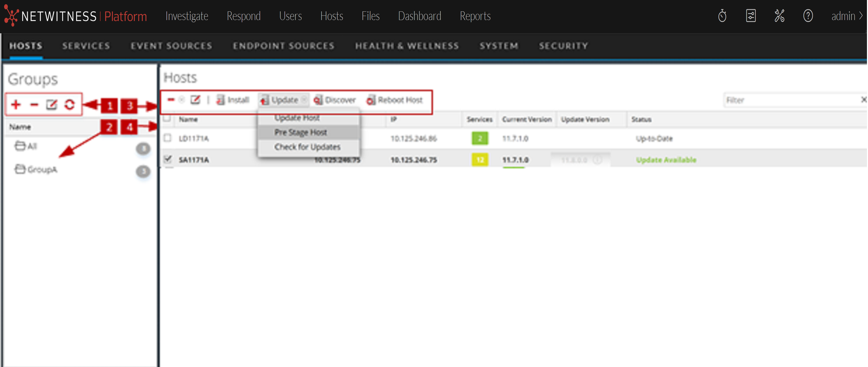Click the edit host icon in Hosts toolbar
The width and height of the screenshot is (868, 367).
pyautogui.click(x=195, y=100)
